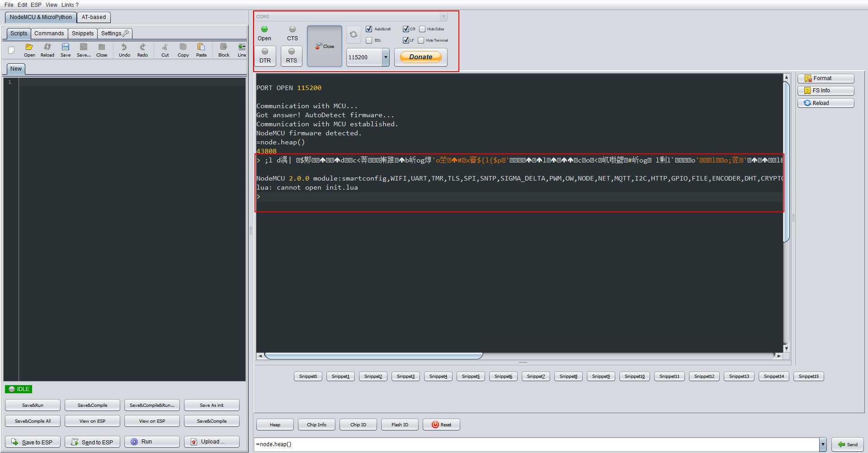Click the Cut scissors icon
868x453 pixels.
click(x=165, y=50)
